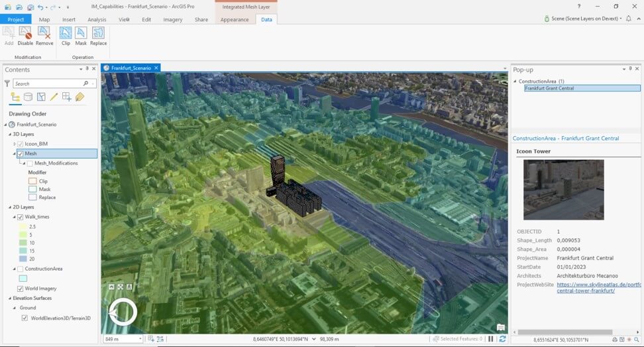
Task: Toggle Icoon_BIM layer visibility checkbox
Action: click(20, 144)
